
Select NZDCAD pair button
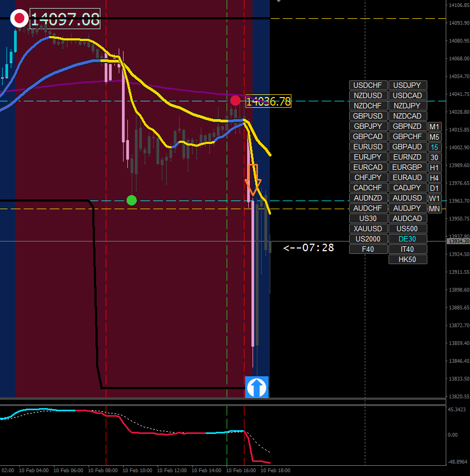point(408,116)
